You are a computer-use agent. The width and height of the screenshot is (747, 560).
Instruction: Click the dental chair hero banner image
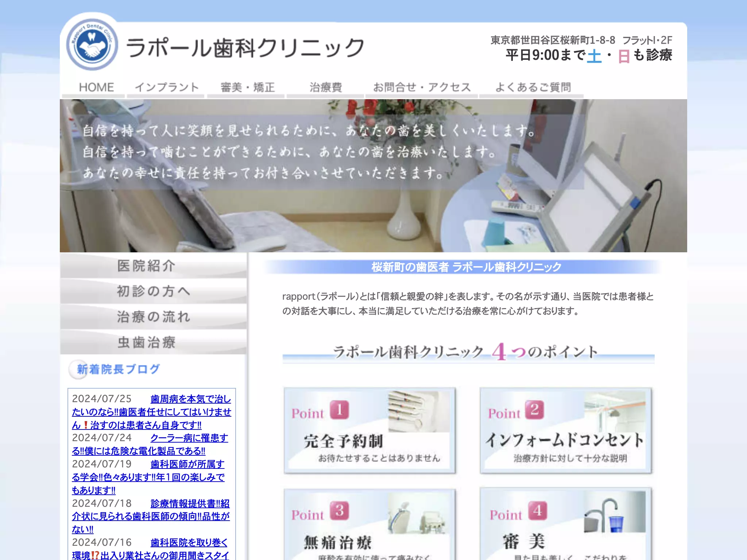pyautogui.click(x=373, y=176)
